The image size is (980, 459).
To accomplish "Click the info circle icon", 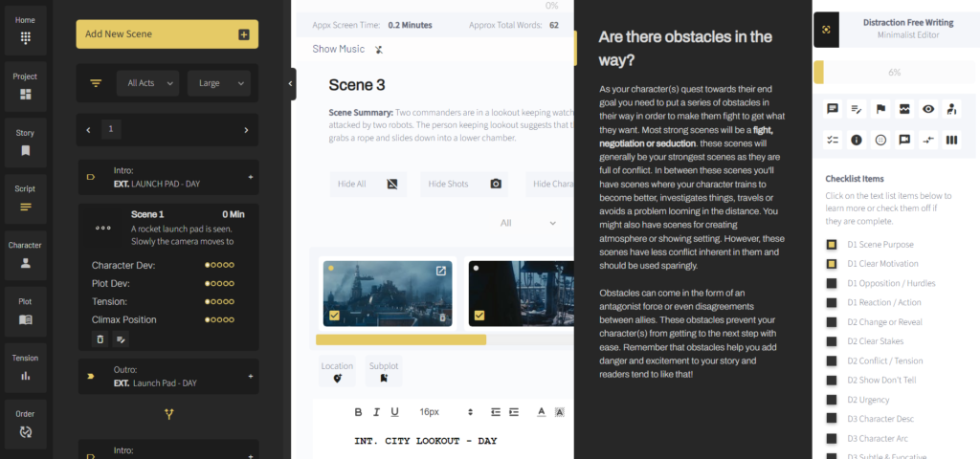I will (x=857, y=140).
